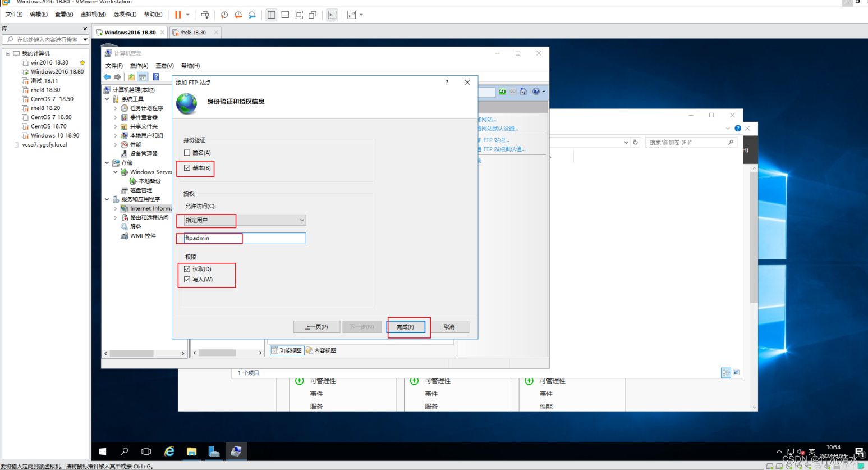This screenshot has height=470, width=868.
Task: Click the up-one-level folder toolbar icon
Action: click(131, 77)
